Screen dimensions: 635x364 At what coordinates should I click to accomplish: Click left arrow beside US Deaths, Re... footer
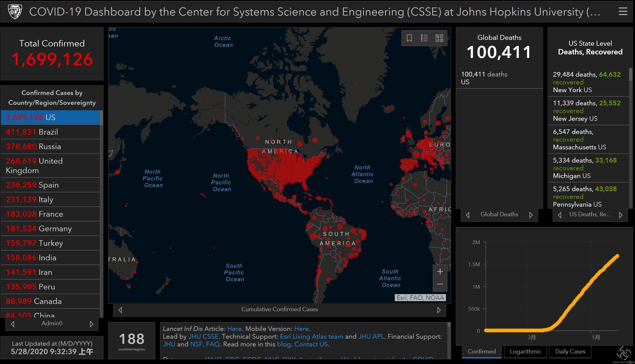pyautogui.click(x=560, y=215)
